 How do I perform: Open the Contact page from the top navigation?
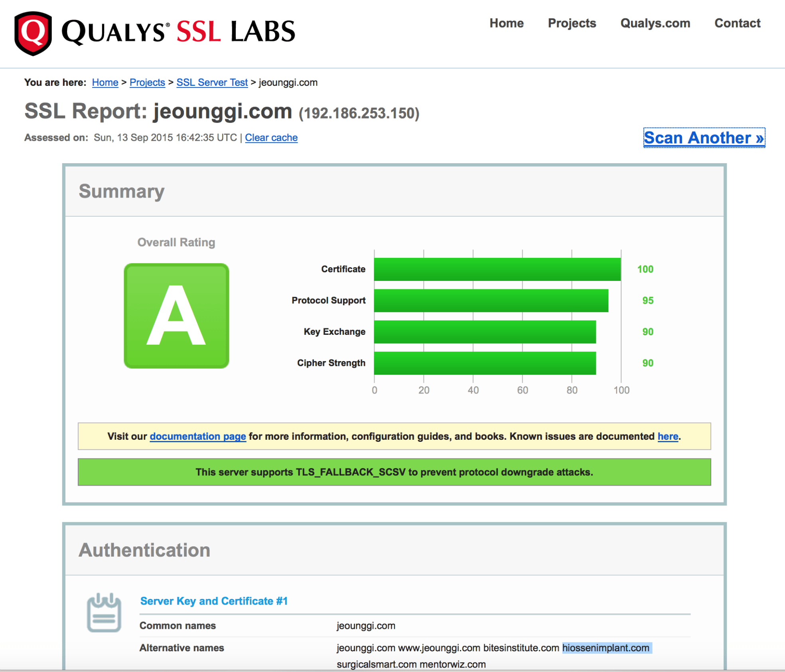[737, 23]
